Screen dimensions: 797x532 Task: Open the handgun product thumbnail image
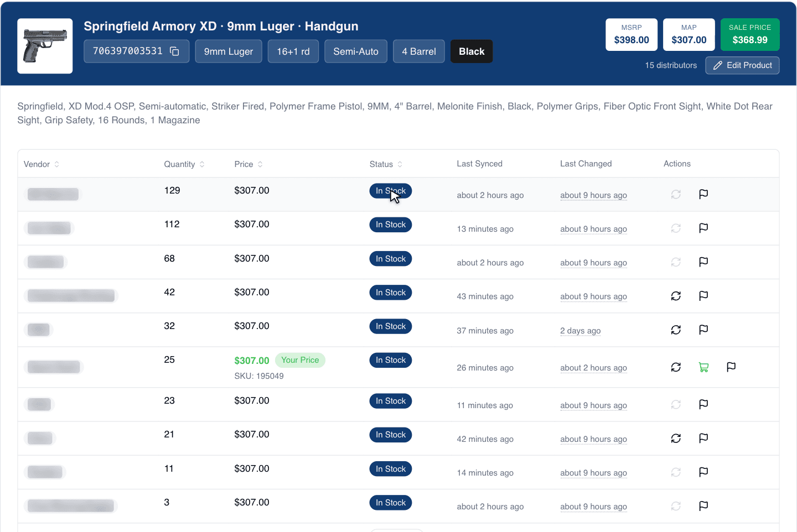(x=45, y=46)
